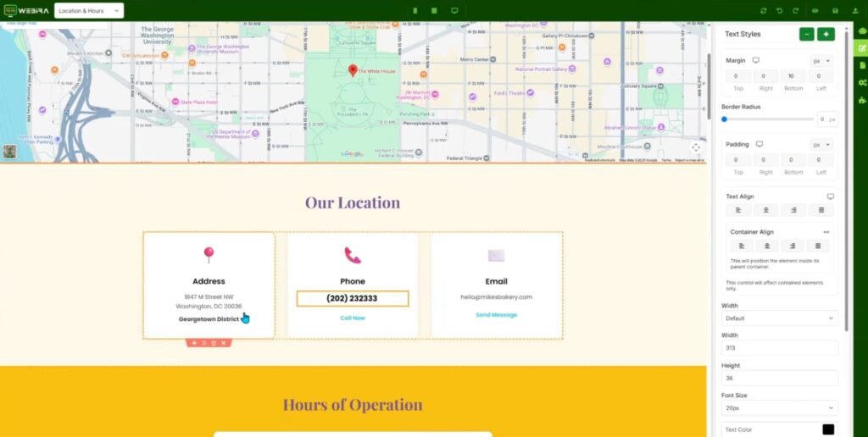Open the settings gears tab in right sidebar
Viewport: 868px width, 437px height.
861,82
